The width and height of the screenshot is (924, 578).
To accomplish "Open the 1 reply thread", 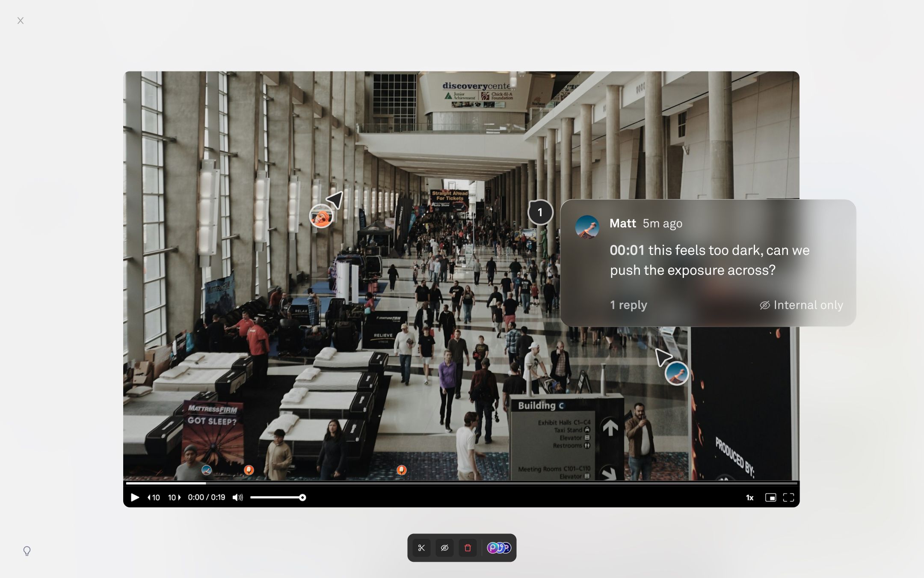I will click(628, 305).
